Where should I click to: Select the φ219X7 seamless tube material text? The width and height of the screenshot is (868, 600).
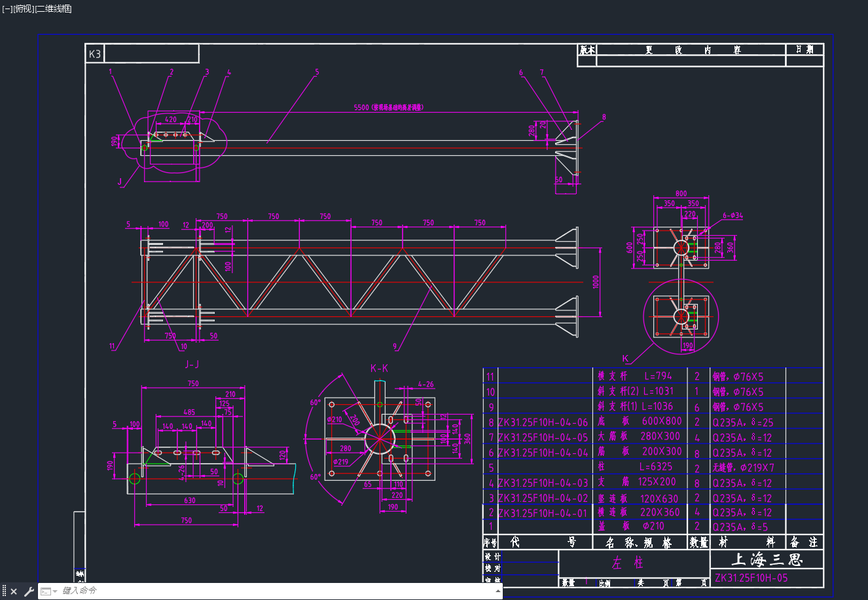[x=743, y=468]
